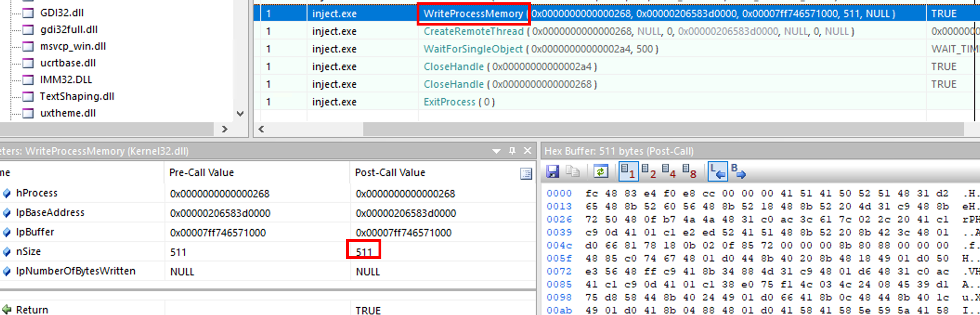Select uxtheme.dll in the module tree
This screenshot has width=980, height=315.
[68, 113]
